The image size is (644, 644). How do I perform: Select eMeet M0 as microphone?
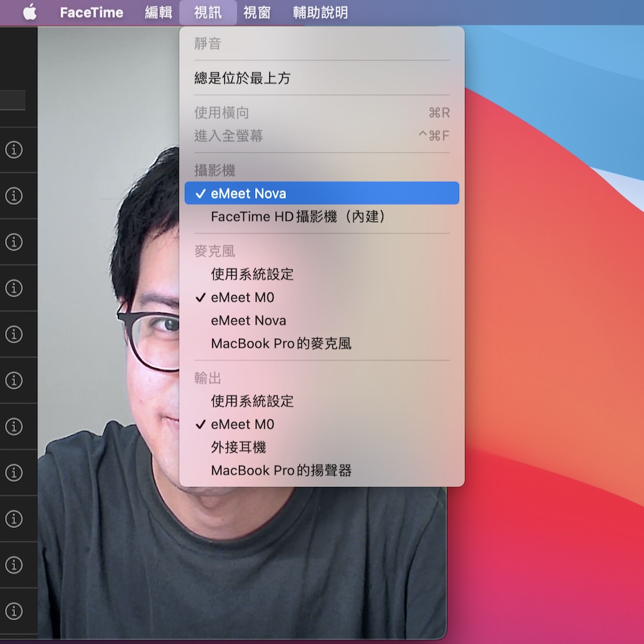[321, 298]
